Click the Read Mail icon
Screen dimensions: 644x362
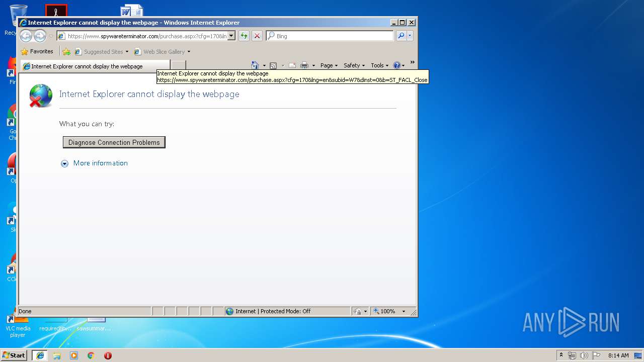[292, 65]
